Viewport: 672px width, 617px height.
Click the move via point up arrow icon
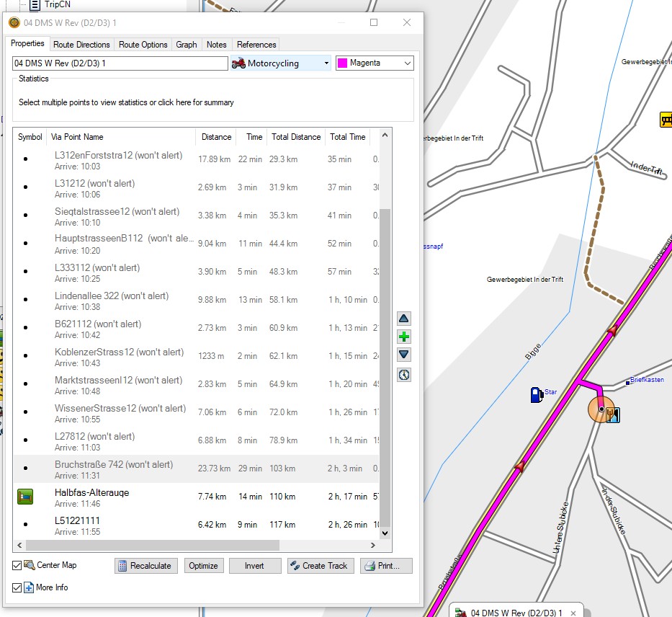click(x=404, y=319)
